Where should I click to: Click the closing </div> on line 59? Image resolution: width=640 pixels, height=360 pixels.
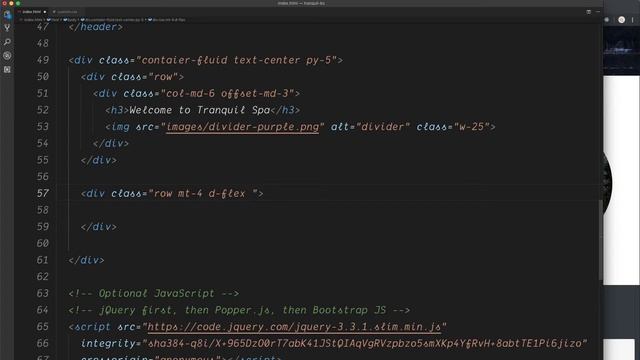[99, 227]
